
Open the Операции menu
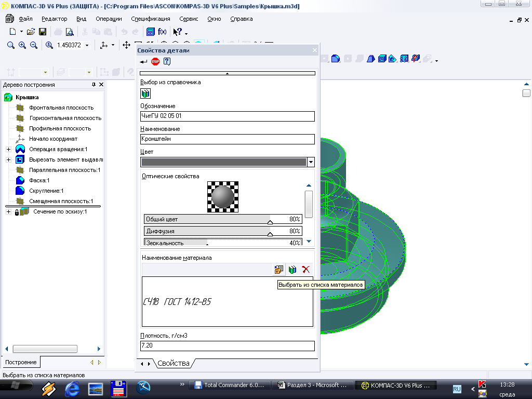pos(109,19)
